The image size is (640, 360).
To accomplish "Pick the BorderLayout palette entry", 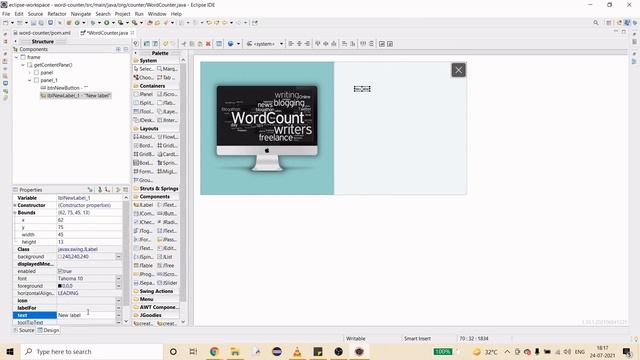I will 144,145.
